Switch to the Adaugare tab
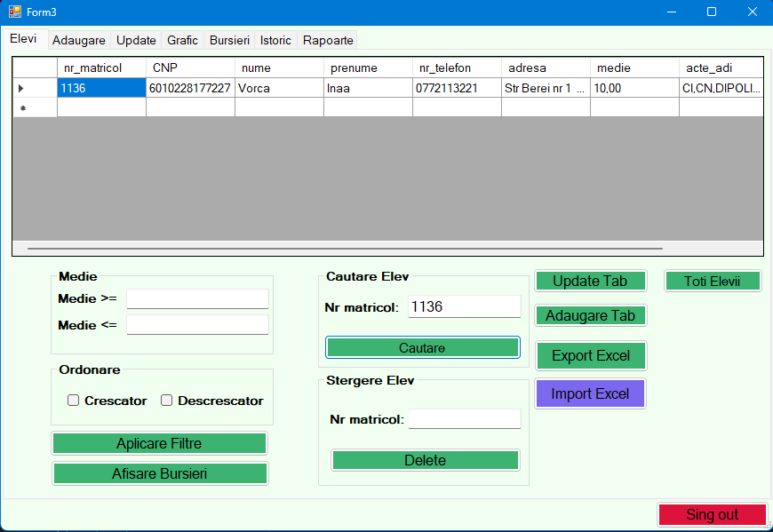 pos(78,40)
